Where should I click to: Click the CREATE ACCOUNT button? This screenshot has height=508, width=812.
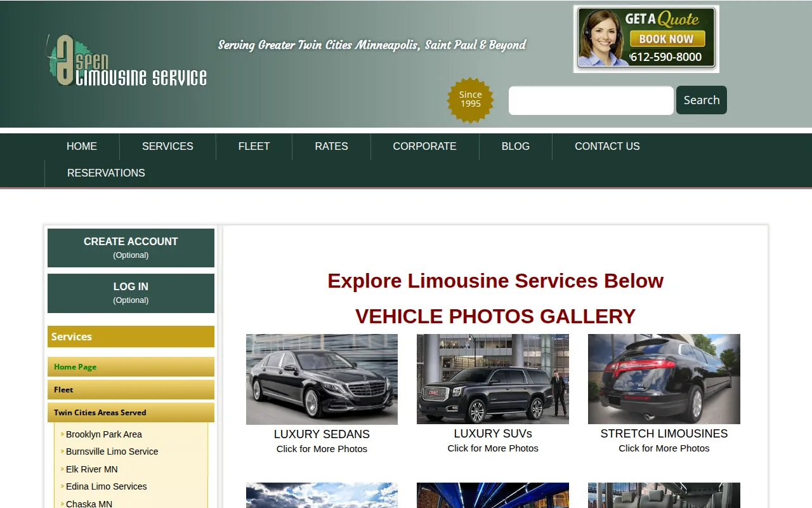tap(131, 248)
